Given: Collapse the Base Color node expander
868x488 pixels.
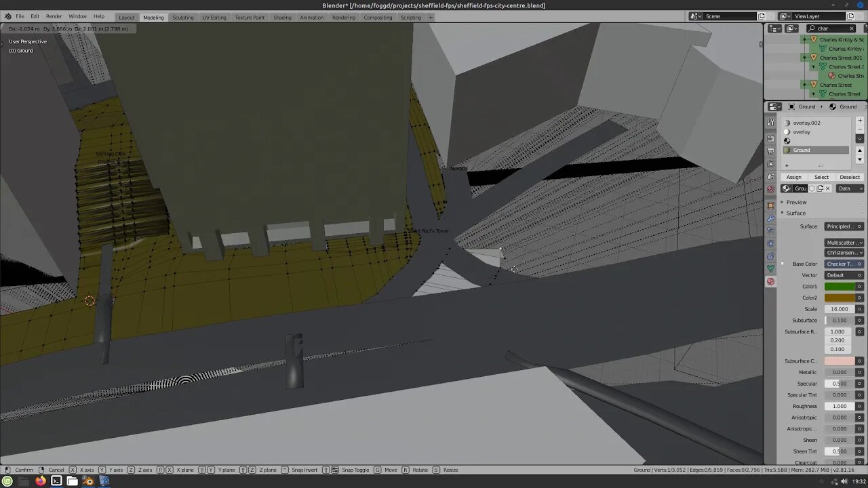Looking at the screenshot, I should click(782, 264).
